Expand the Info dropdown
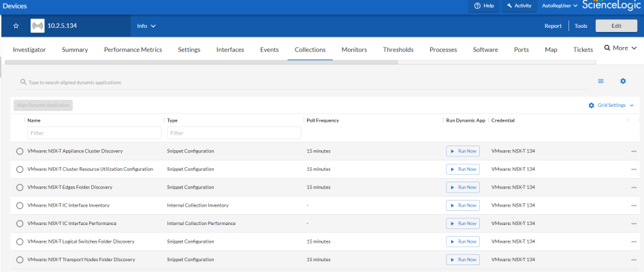The image size is (644, 272). click(x=146, y=26)
